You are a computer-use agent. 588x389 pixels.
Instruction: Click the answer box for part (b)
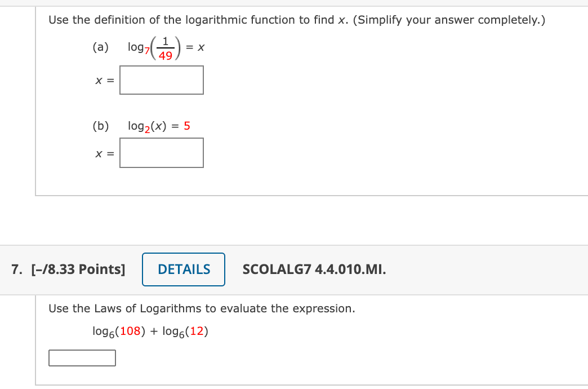[161, 152]
